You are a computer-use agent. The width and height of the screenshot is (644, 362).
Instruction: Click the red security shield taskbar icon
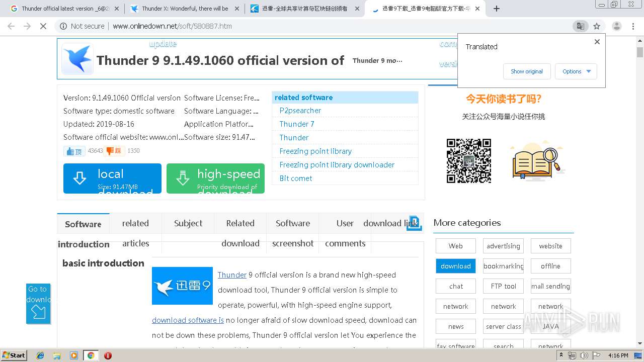tap(108, 355)
